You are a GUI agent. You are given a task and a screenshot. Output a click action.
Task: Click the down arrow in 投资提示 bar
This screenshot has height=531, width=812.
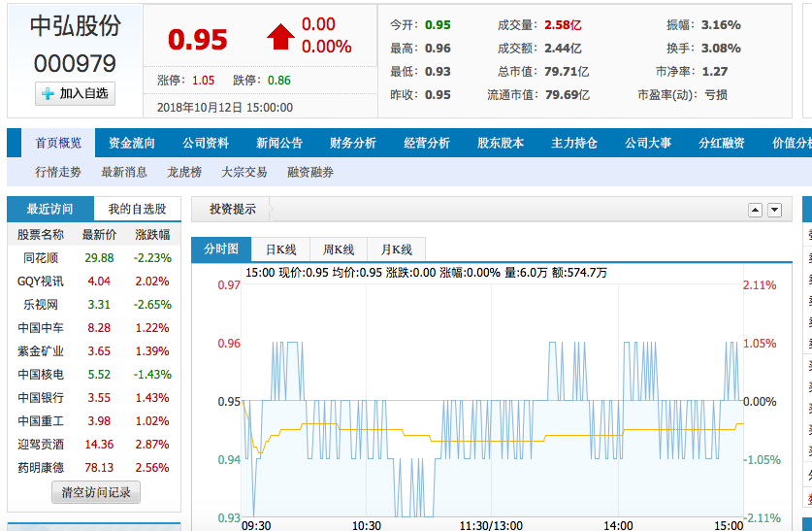[x=775, y=210]
